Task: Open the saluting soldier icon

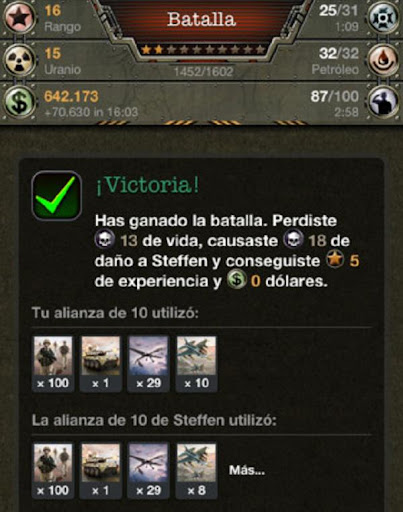Action: 384,102
